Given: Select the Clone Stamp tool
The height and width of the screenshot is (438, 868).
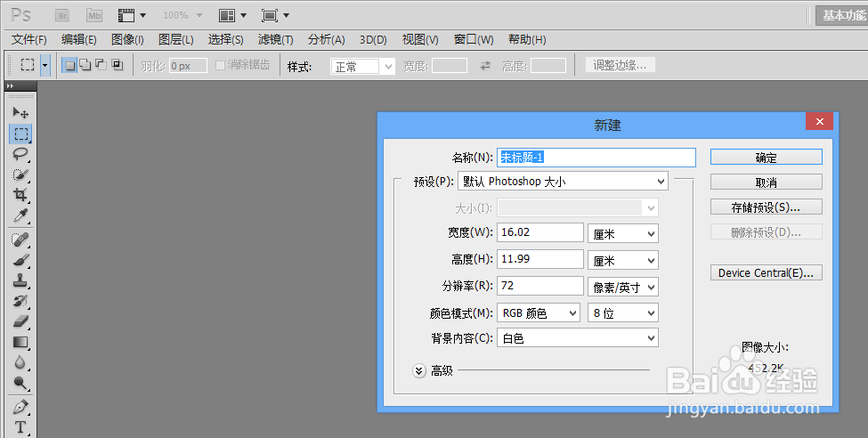Looking at the screenshot, I should (20, 280).
